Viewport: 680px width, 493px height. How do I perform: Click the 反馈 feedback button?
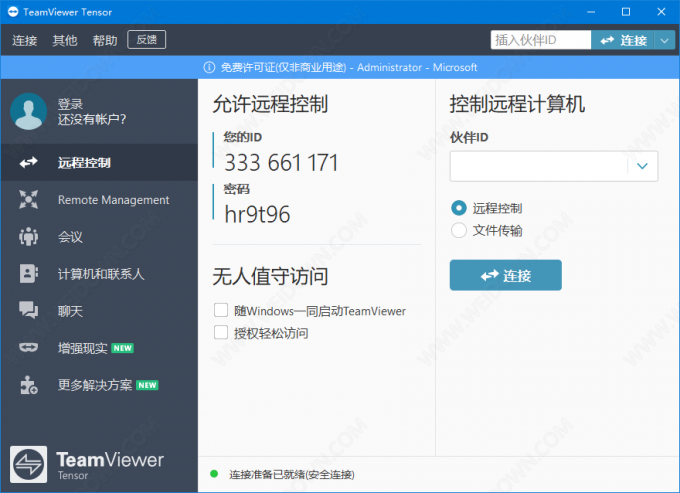click(x=147, y=40)
